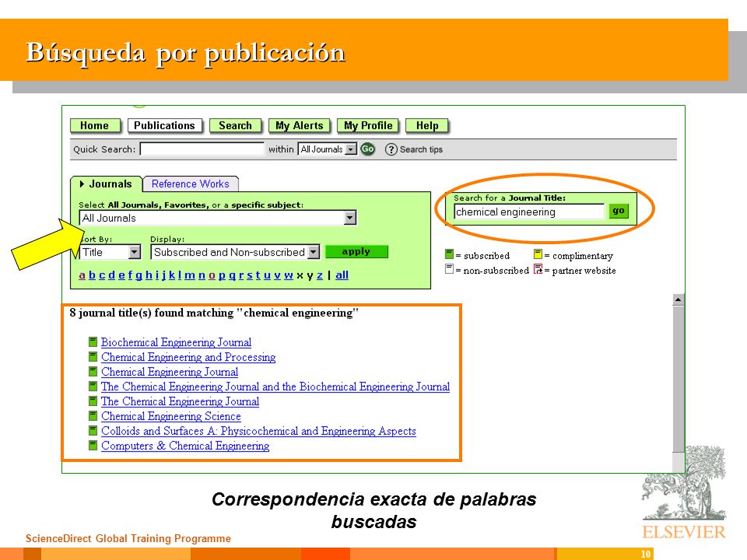
Task: Click the Search tips text link
Action: click(x=421, y=149)
